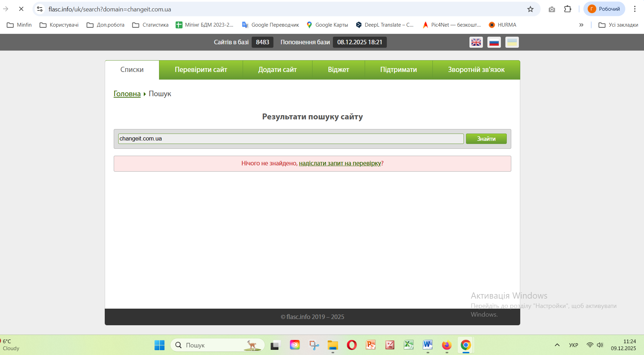Open Windows Start menu
The width and height of the screenshot is (644, 355).
[159, 345]
